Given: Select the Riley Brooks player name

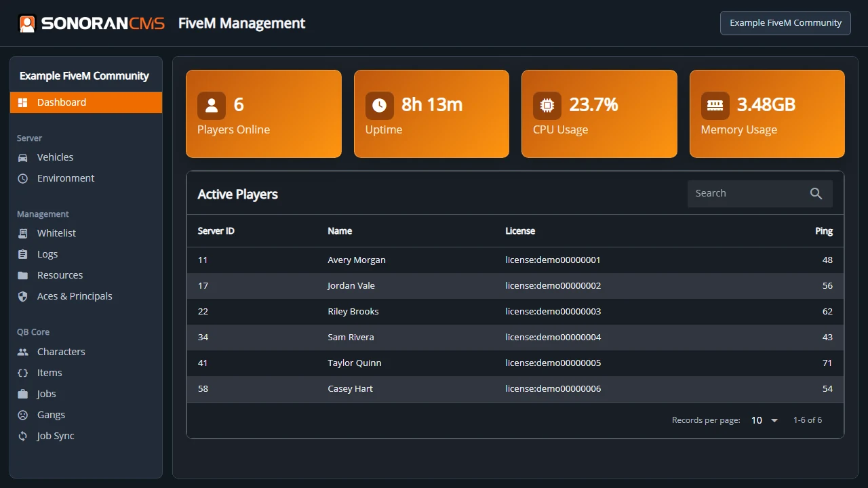Looking at the screenshot, I should pyautogui.click(x=353, y=312).
